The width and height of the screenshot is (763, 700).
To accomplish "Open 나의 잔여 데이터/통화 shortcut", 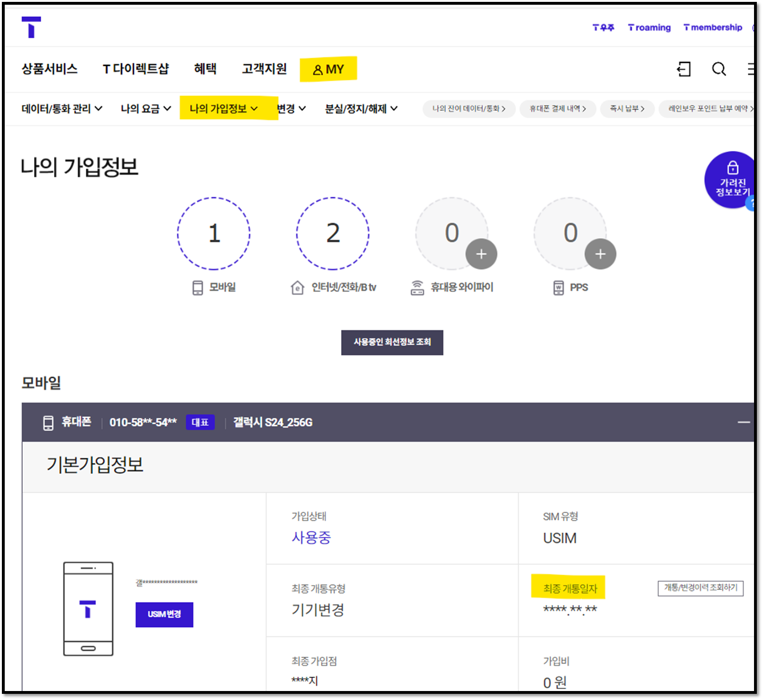I will tap(469, 109).
